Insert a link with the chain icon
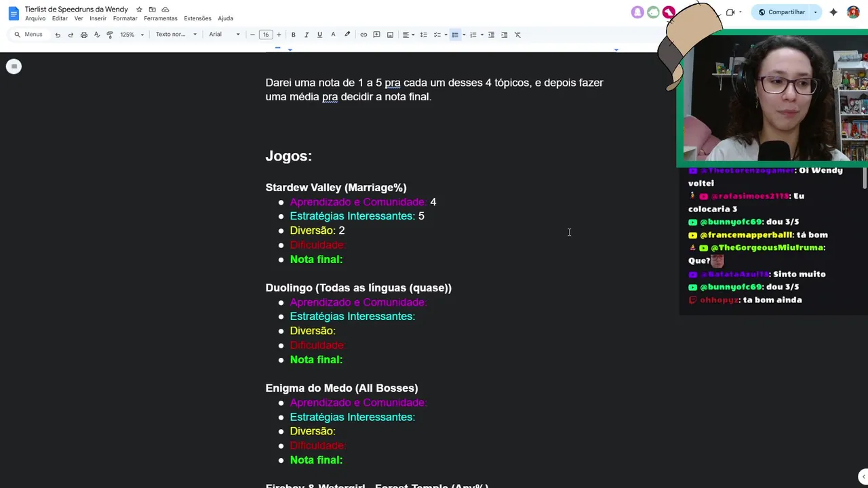The image size is (868, 488). click(363, 35)
